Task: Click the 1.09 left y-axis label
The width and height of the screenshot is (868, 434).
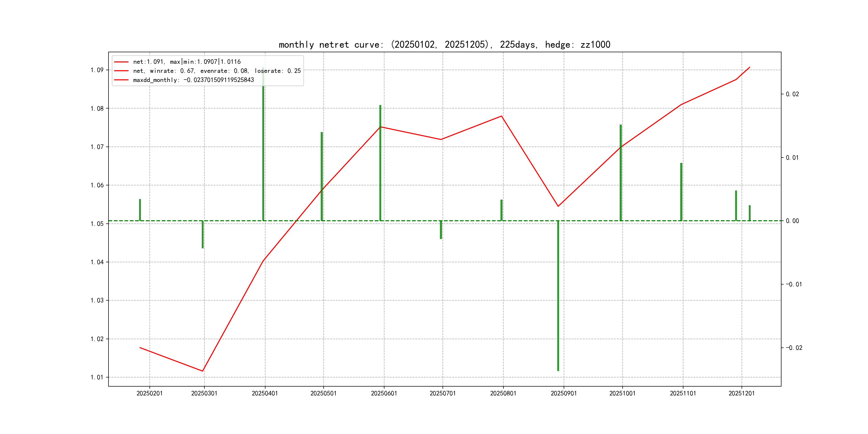Action: coord(97,70)
